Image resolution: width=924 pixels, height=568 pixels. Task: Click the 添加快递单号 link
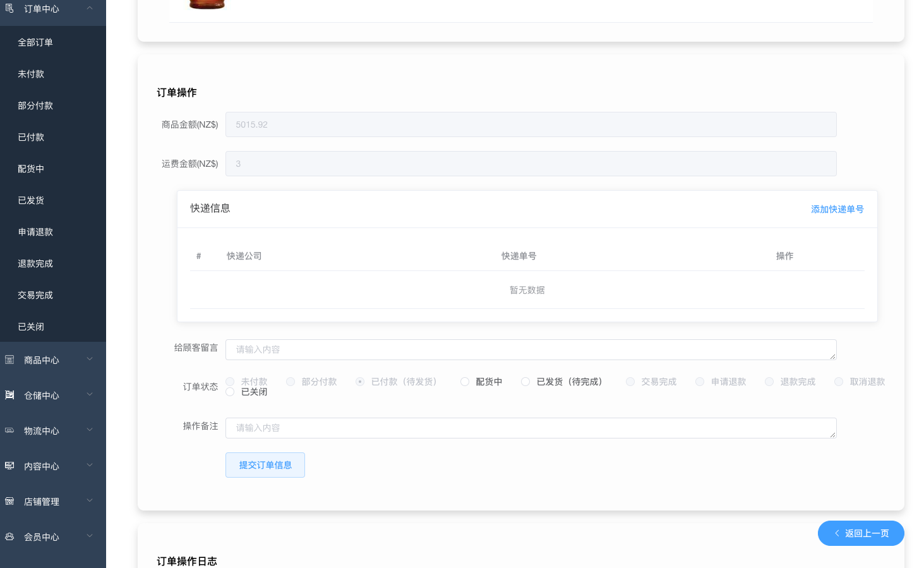tap(837, 209)
